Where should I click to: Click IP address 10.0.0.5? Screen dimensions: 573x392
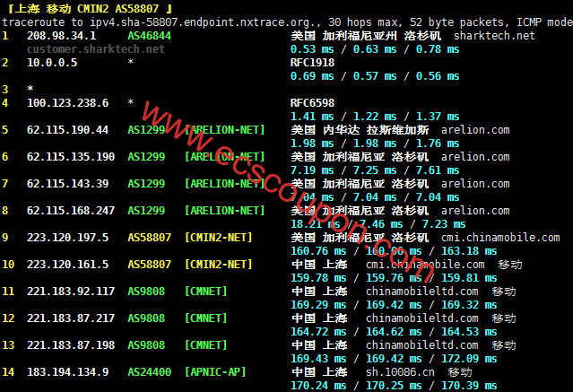[x=52, y=63]
